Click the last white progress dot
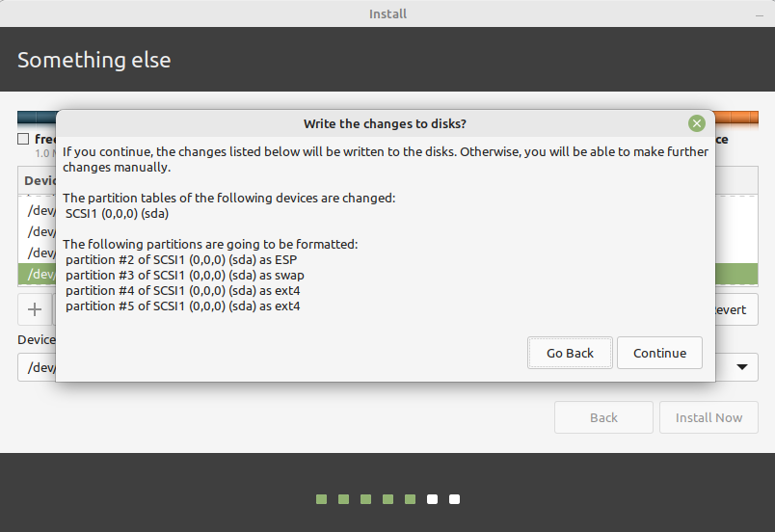The height and width of the screenshot is (532, 775). (454, 499)
